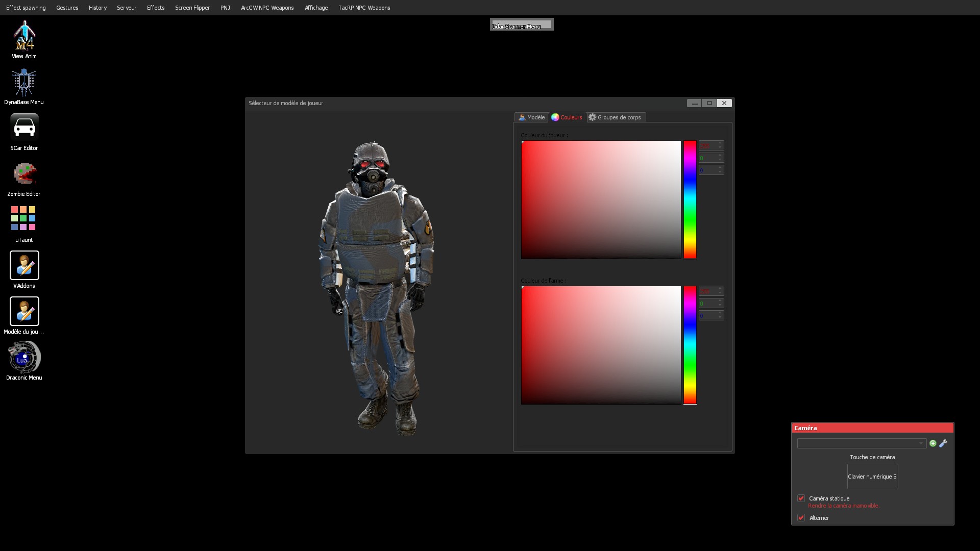Open the SCar Editor car icon
Screen dimensions: 980x551
(24, 128)
